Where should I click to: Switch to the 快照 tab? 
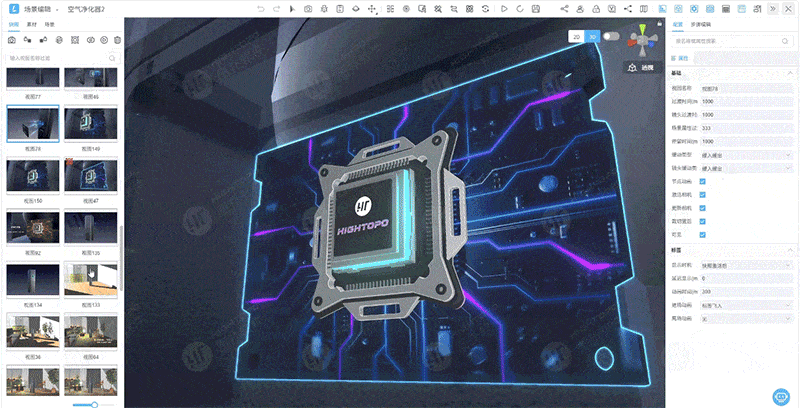14,24
